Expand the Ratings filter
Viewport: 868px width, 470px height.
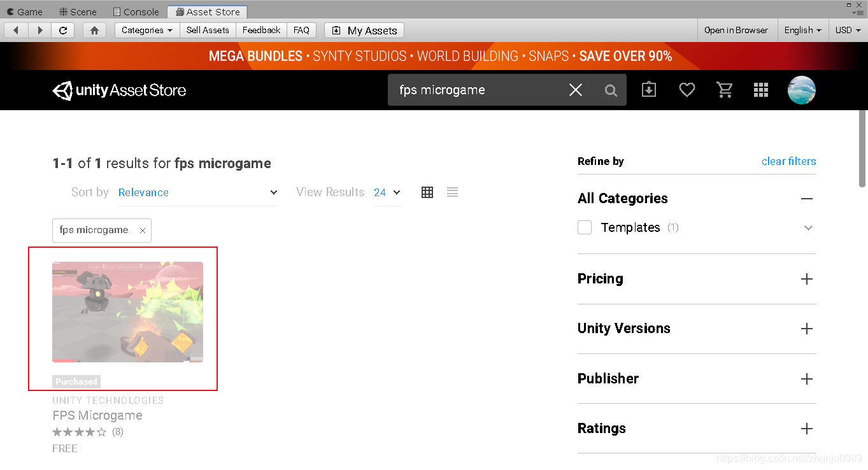pos(807,429)
